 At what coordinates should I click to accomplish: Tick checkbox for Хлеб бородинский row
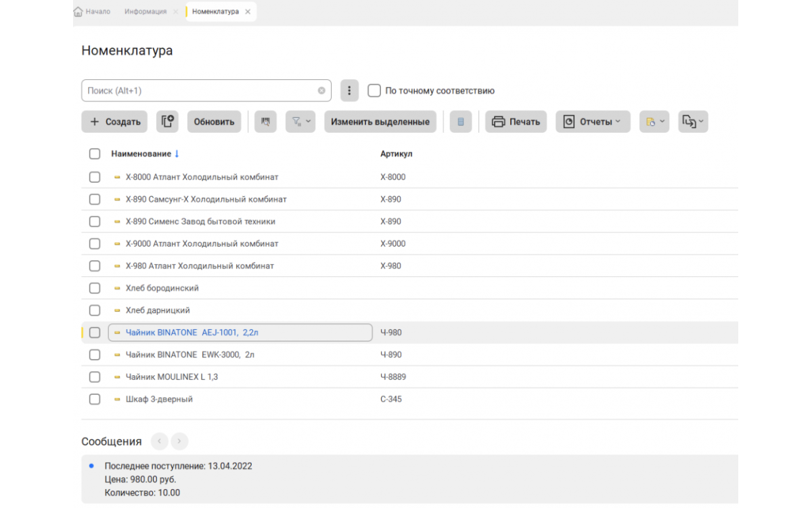click(x=95, y=289)
